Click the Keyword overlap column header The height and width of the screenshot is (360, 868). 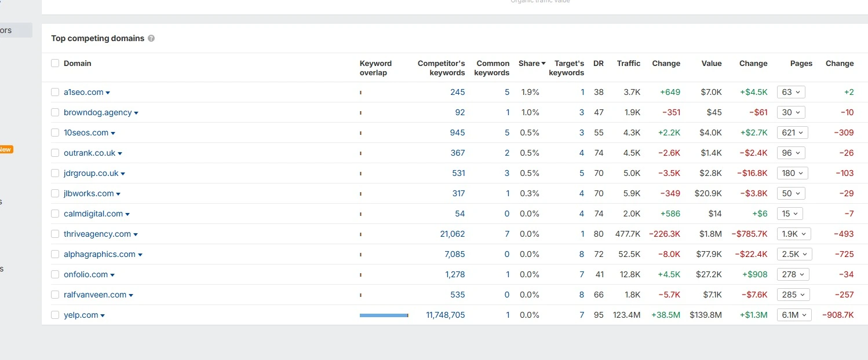coord(375,68)
